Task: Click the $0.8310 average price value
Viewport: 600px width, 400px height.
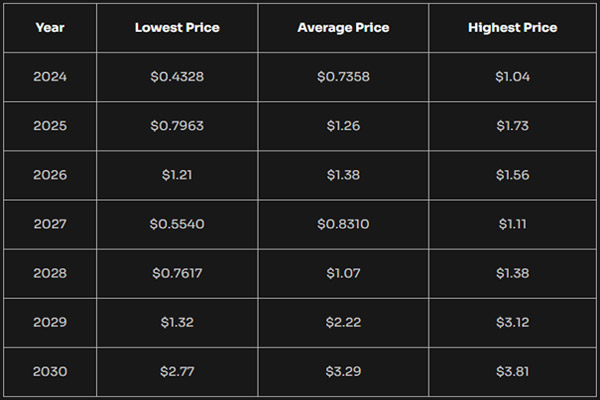Action: [x=343, y=224]
